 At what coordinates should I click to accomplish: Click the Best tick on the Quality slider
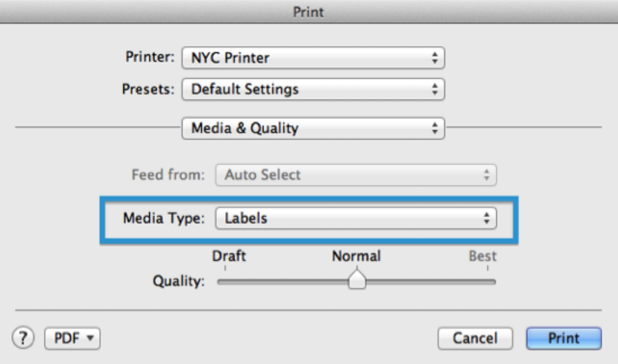(487, 268)
